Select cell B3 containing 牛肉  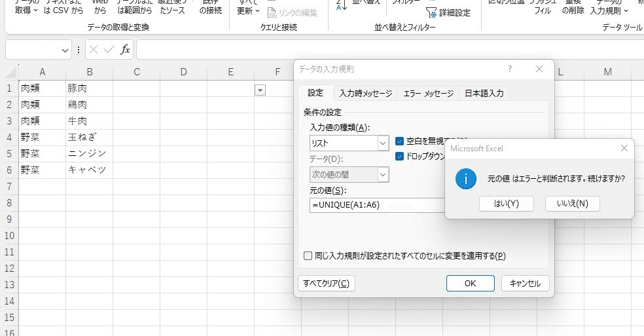(x=90, y=121)
